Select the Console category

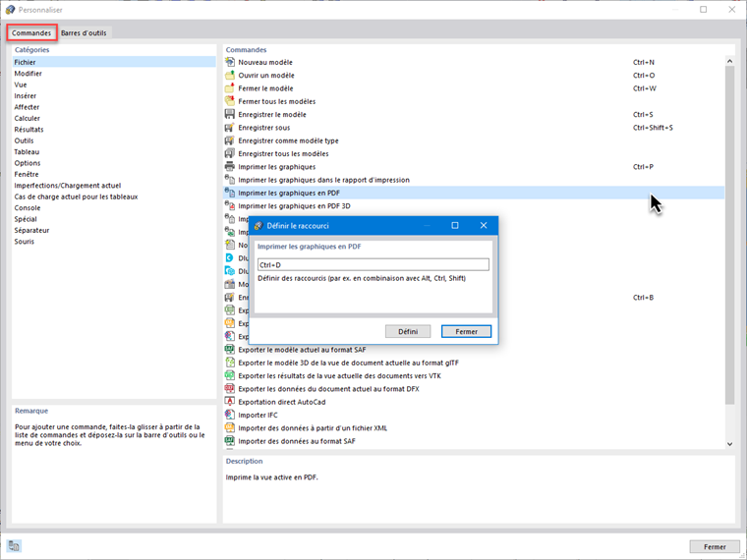[x=28, y=207]
